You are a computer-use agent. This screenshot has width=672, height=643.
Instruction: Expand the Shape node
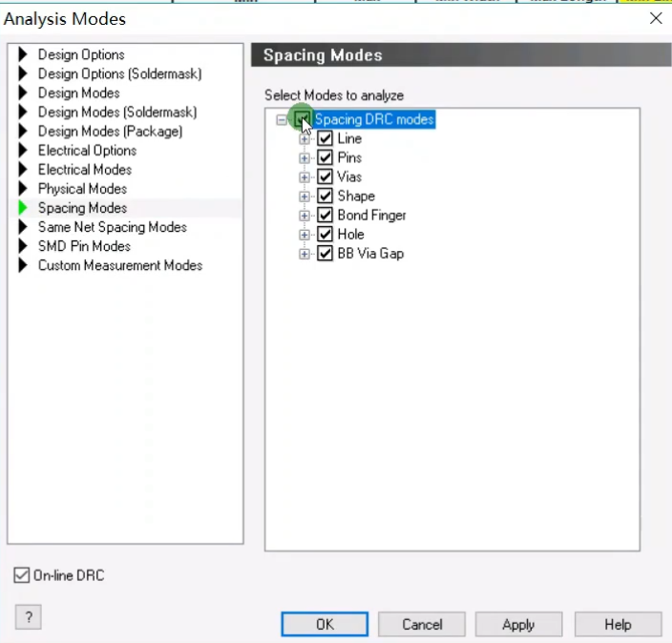pyautogui.click(x=304, y=197)
